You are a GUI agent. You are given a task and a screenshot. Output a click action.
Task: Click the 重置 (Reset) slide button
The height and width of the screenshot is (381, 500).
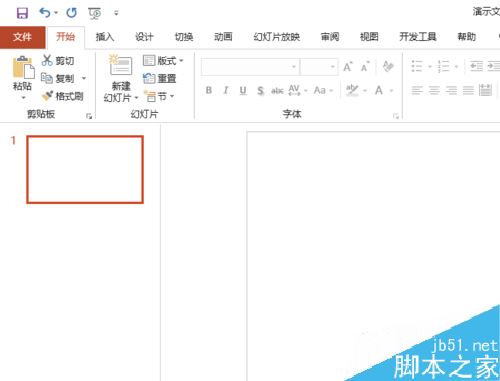tap(159, 79)
